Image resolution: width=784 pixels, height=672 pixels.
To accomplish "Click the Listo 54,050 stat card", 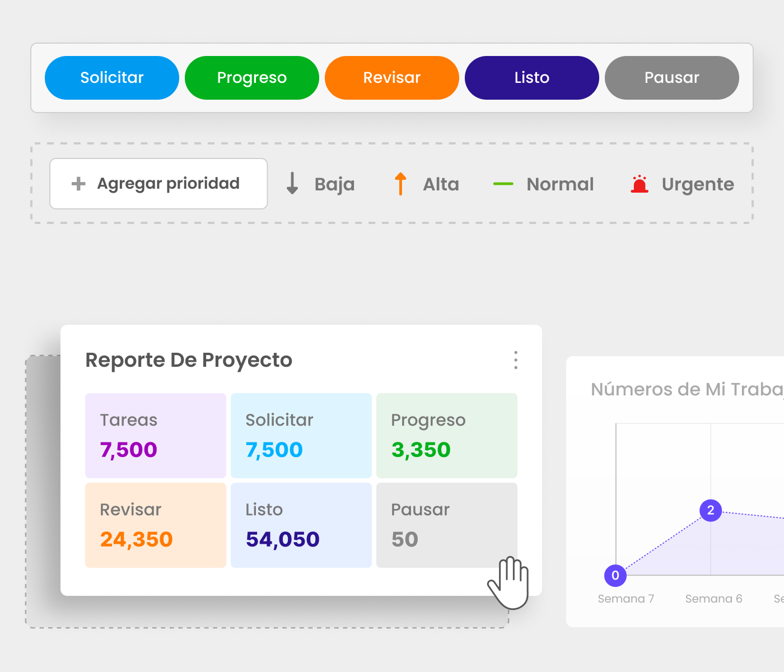I will tap(301, 525).
